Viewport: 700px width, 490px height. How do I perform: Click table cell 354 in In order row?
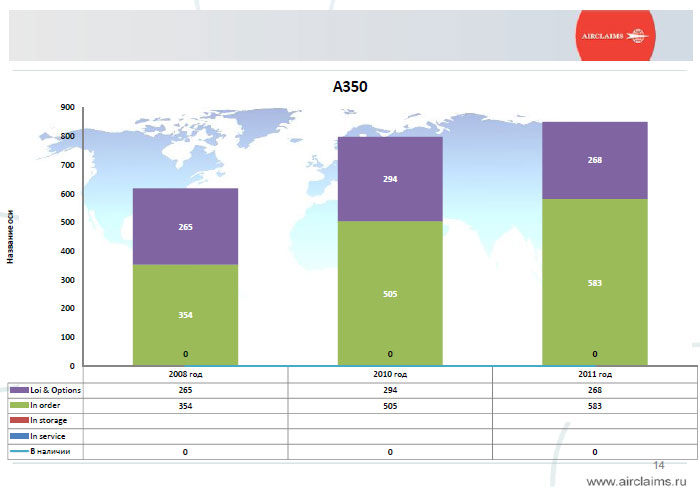185,406
